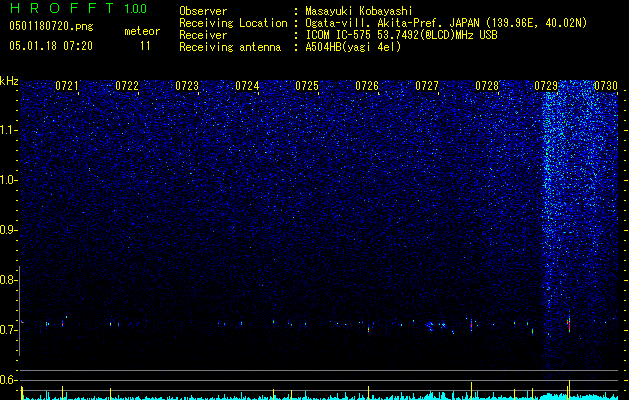
Task: Click the 1.1 frequency axis label
Action: 9,130
